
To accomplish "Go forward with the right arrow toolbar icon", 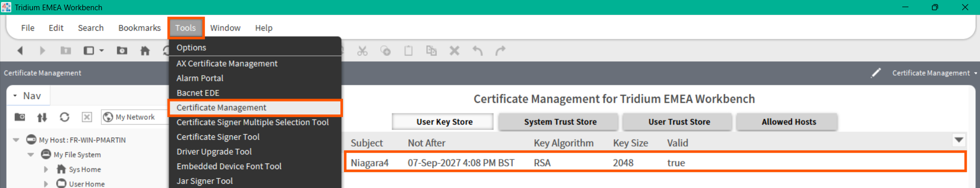I will (x=42, y=51).
